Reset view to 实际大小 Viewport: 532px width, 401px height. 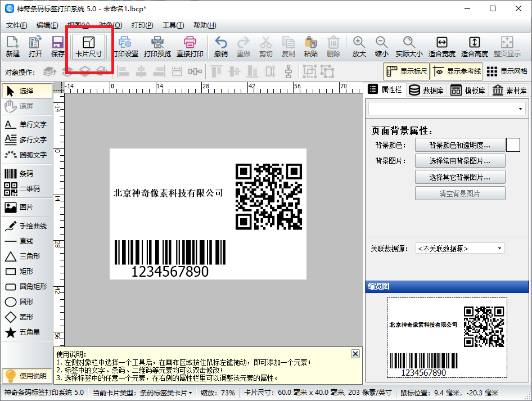(409, 47)
